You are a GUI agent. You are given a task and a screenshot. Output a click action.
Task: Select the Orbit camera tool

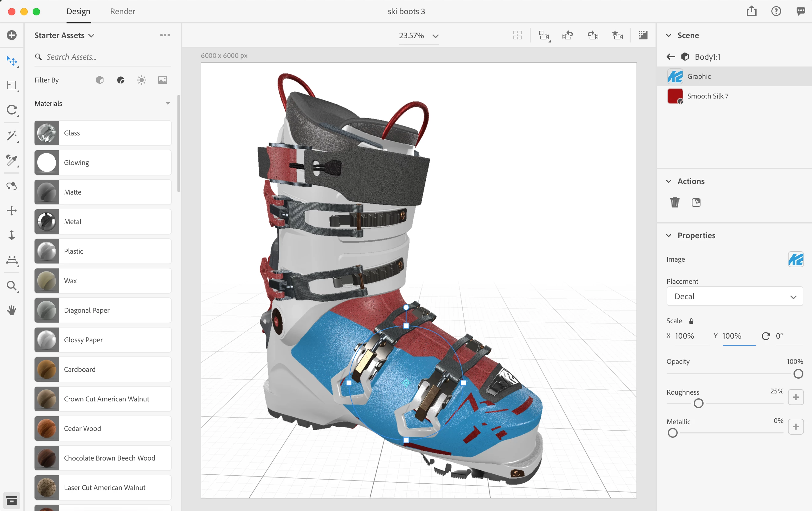tap(12, 186)
